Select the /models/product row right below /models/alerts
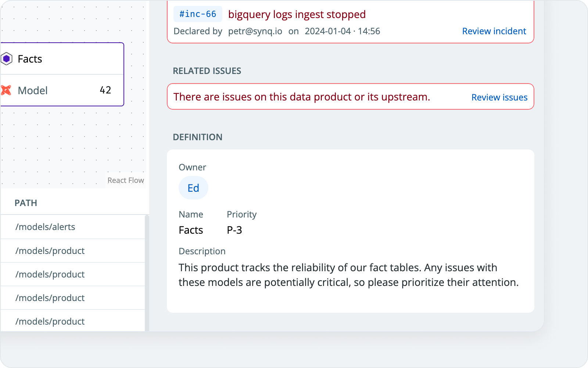Viewport: 588px width, 368px height. pyautogui.click(x=50, y=251)
